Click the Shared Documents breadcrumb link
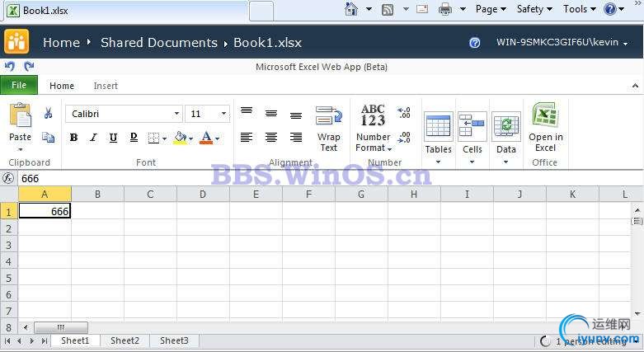Image resolution: width=644 pixels, height=352 pixels. pos(159,42)
